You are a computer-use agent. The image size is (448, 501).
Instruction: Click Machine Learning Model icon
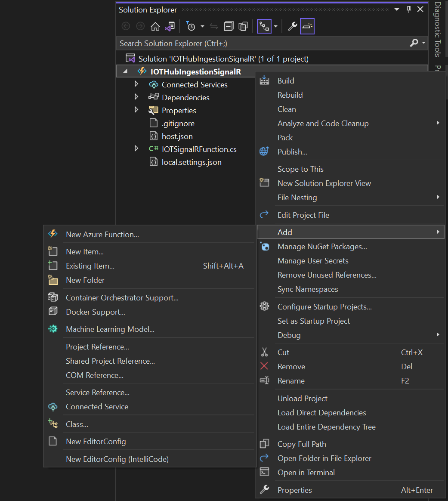[53, 329]
